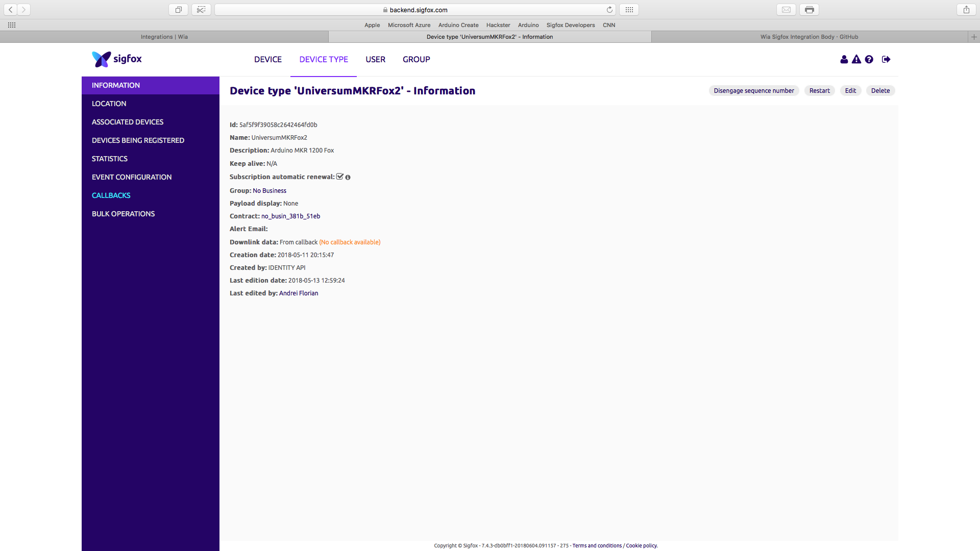
Task: Click the backend.sigfox.com address bar
Action: tap(418, 10)
